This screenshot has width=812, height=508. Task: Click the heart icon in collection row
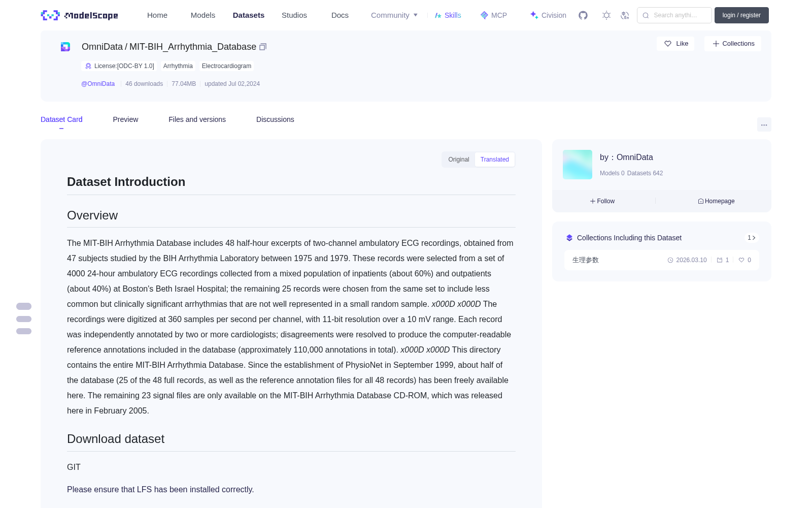point(741,260)
